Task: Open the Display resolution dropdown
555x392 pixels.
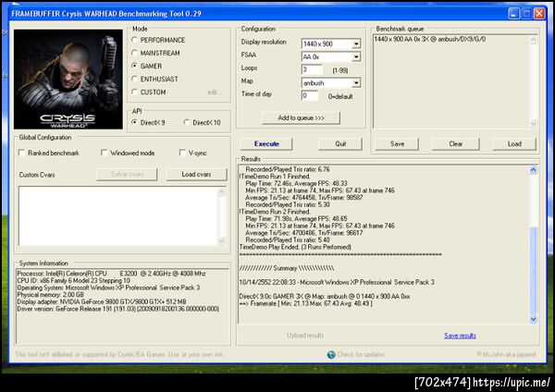Action: pyautogui.click(x=356, y=43)
